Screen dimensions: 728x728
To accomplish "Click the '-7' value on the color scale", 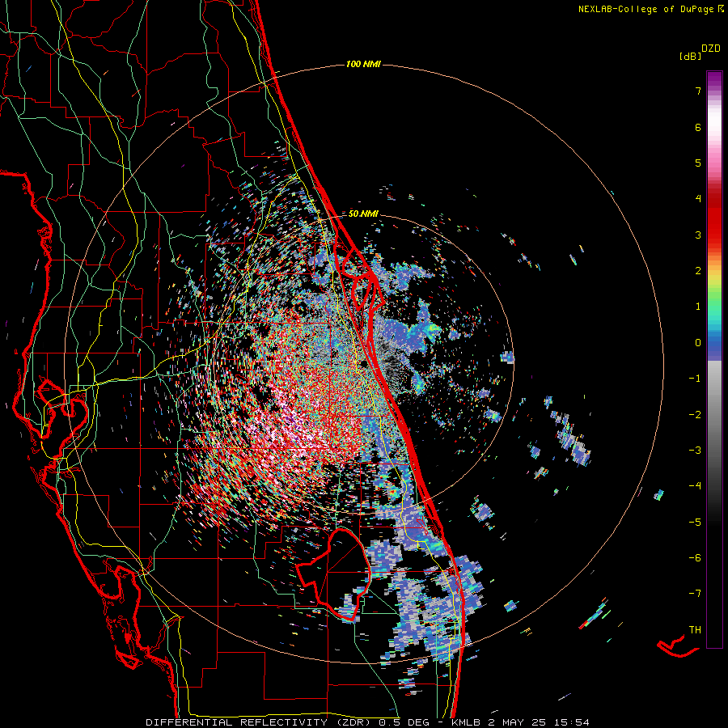I will [695, 594].
